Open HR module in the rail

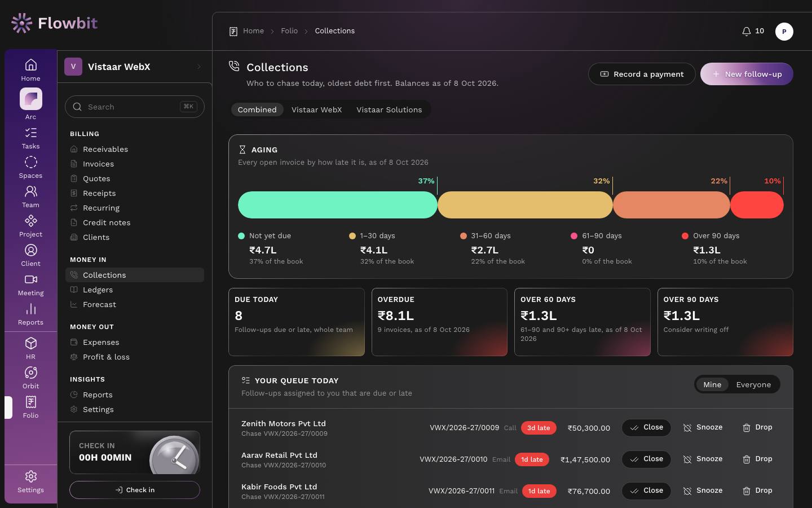30,349
